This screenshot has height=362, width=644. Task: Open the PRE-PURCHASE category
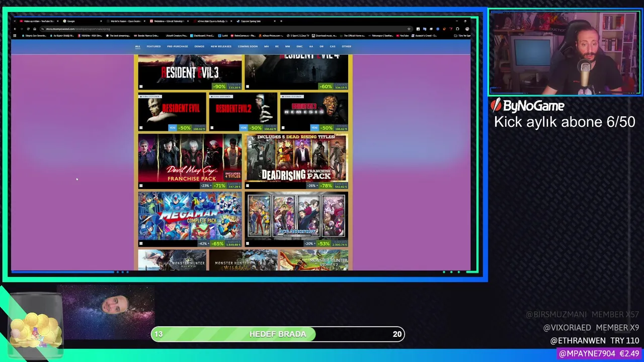coord(178,46)
